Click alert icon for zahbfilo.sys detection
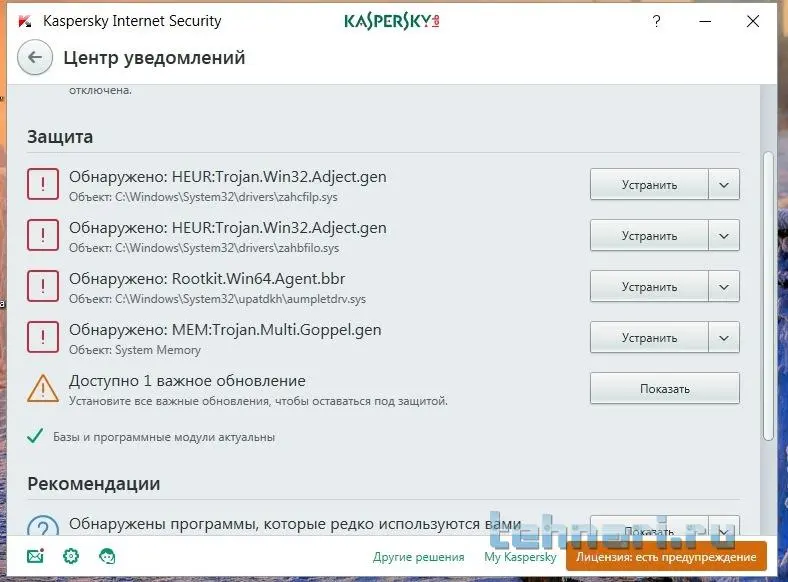Image resolution: width=788 pixels, height=582 pixels. (43, 235)
